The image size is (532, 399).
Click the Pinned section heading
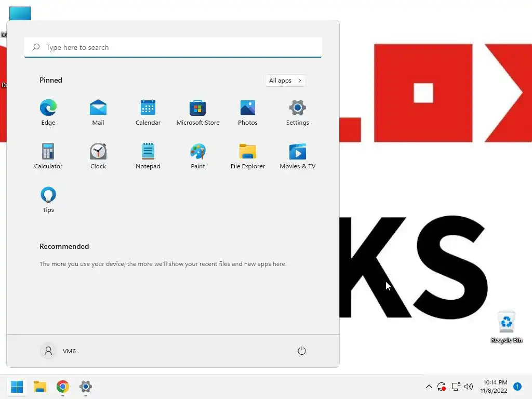[x=51, y=80]
